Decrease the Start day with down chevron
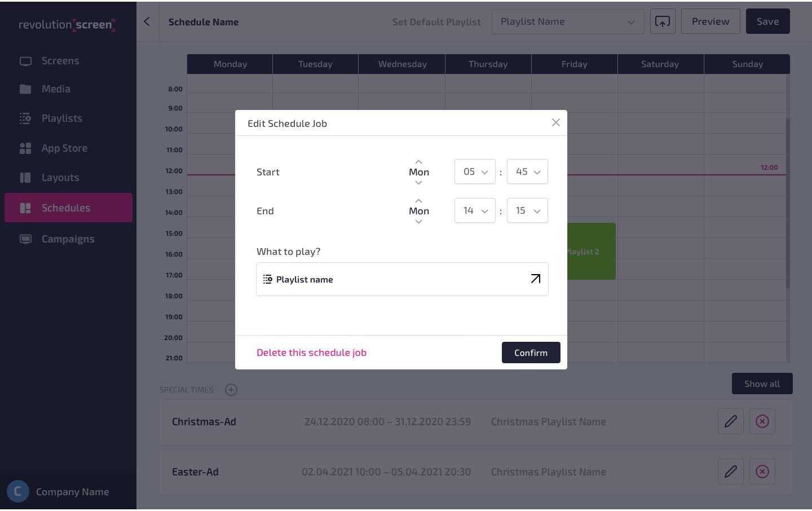 [418, 183]
